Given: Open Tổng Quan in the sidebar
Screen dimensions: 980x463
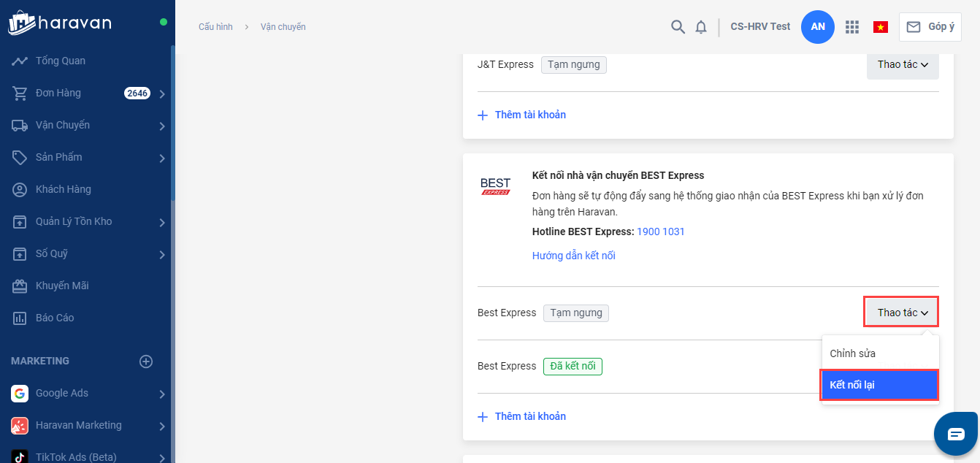Looking at the screenshot, I should point(61,61).
